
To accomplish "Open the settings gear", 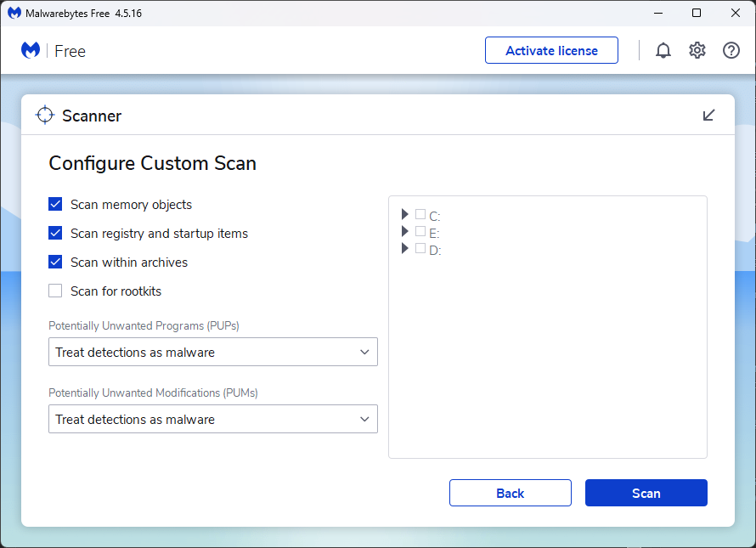I will point(697,50).
